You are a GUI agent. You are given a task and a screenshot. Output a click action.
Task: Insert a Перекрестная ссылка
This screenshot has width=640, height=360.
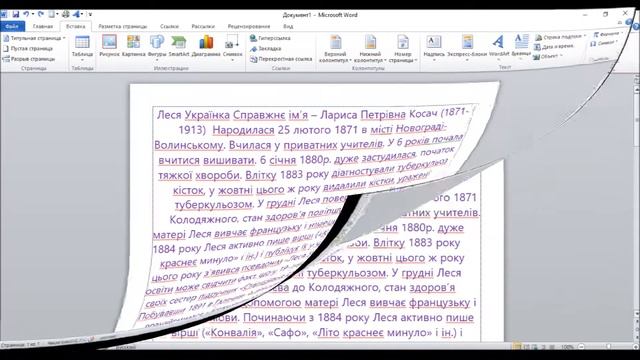281,59
